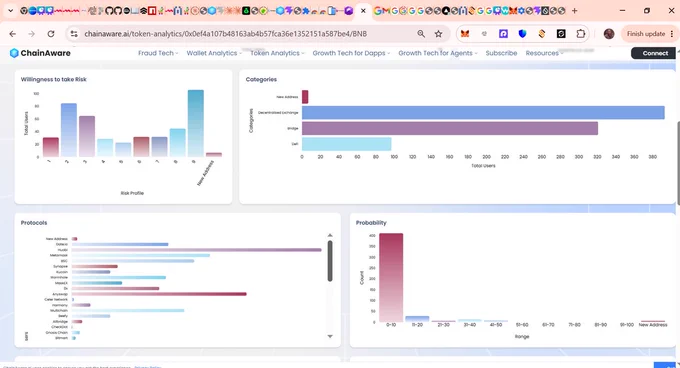Image resolution: width=680 pixels, height=368 pixels.
Task: Select the Bridge category bar
Action: [450, 128]
